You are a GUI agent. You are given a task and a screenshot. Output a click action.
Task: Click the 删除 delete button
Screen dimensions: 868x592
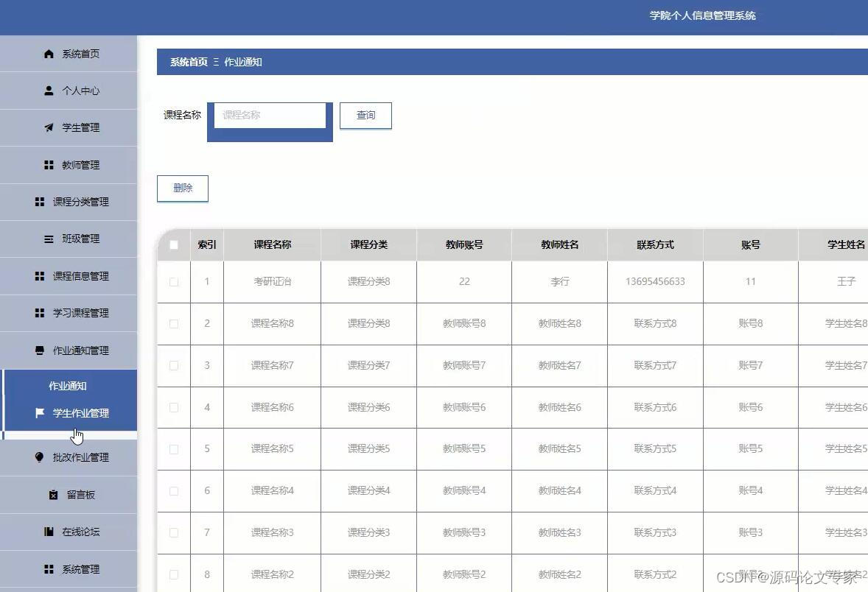pyautogui.click(x=182, y=188)
